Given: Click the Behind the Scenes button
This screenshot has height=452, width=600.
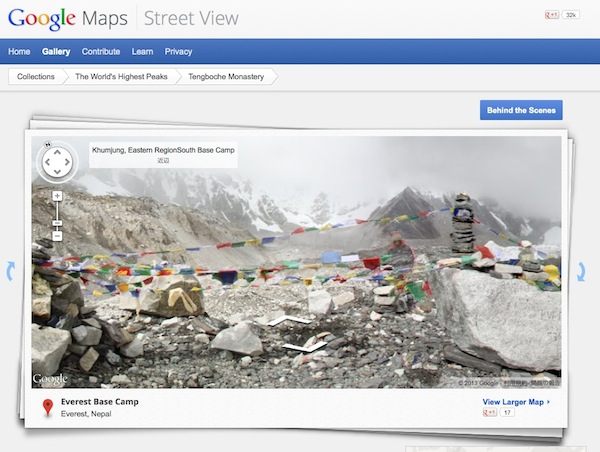Looking at the screenshot, I should coord(521,110).
